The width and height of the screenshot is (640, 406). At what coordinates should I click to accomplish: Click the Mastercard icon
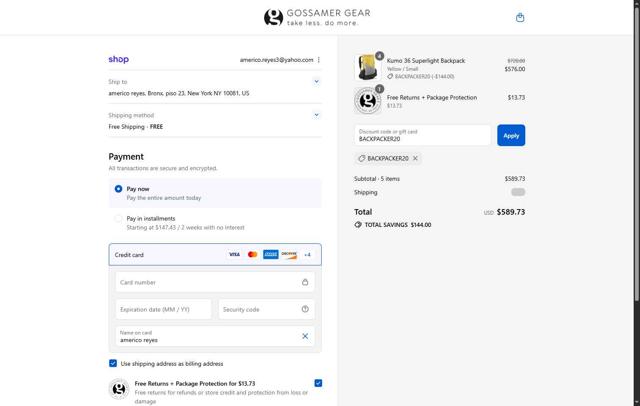pyautogui.click(x=253, y=255)
